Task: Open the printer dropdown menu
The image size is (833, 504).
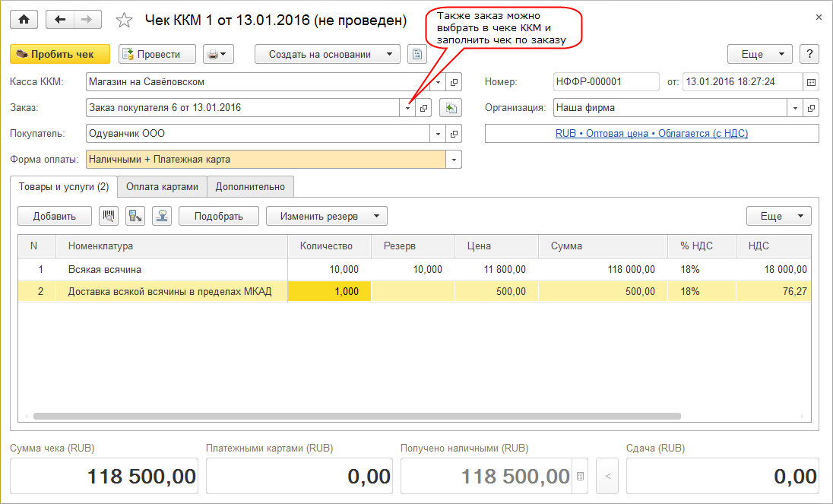Action: (218, 54)
